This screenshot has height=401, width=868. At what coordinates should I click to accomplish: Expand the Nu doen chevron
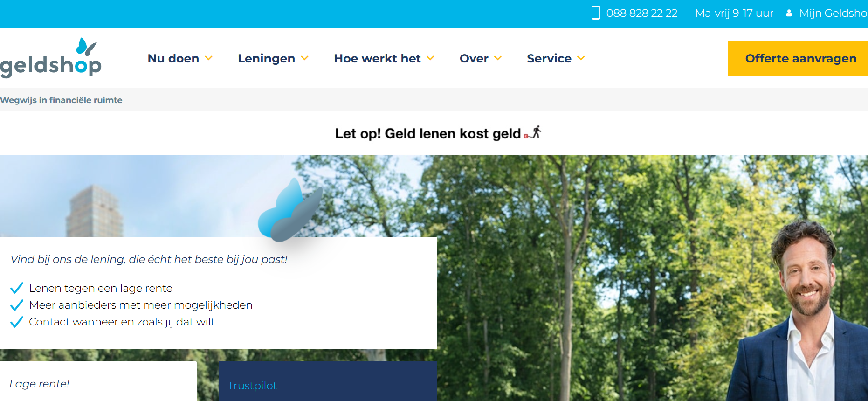coord(209,58)
